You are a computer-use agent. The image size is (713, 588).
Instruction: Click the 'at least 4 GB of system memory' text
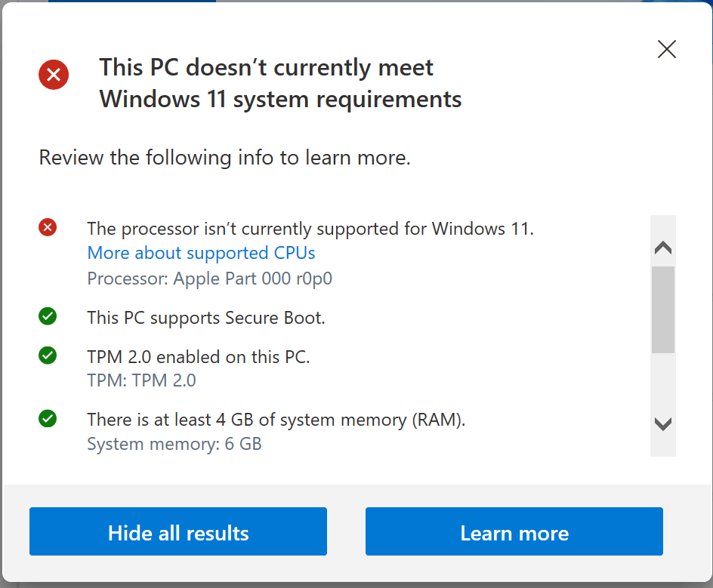(276, 420)
